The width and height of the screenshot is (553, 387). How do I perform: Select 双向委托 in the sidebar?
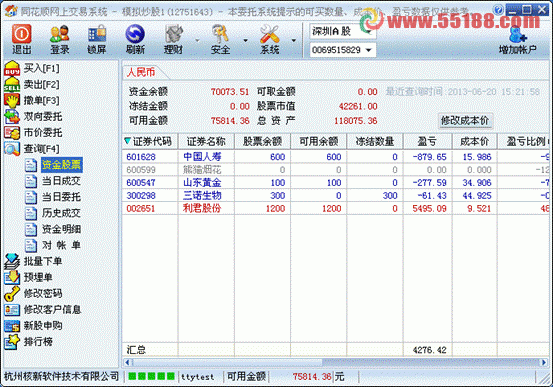click(33, 116)
